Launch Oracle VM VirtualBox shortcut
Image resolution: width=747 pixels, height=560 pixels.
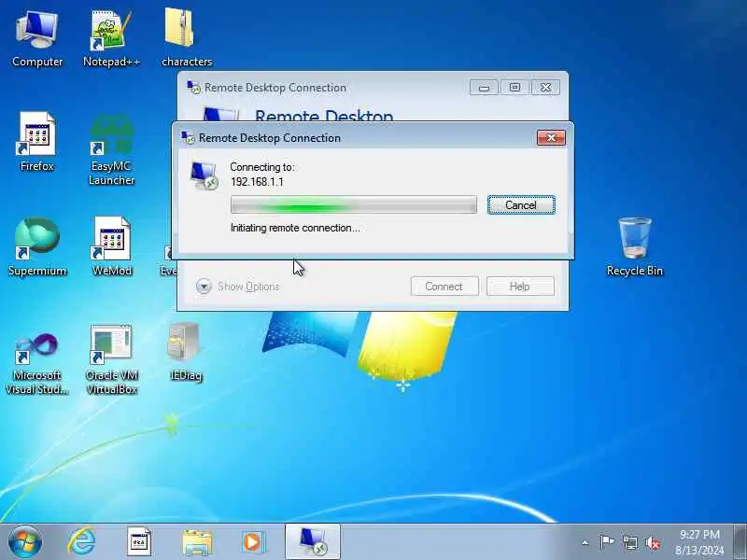click(111, 360)
